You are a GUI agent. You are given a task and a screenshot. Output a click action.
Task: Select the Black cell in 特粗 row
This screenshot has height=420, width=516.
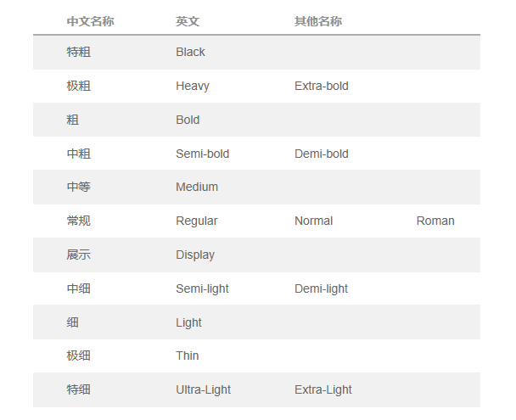(x=190, y=52)
